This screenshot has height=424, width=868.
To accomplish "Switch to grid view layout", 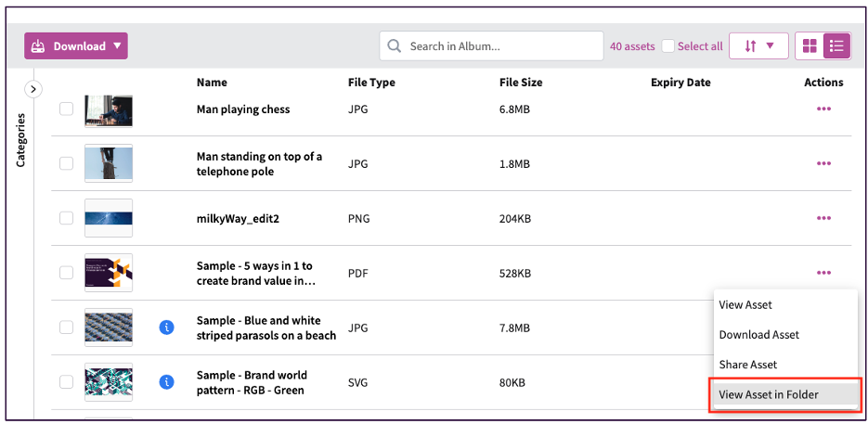I will point(810,46).
